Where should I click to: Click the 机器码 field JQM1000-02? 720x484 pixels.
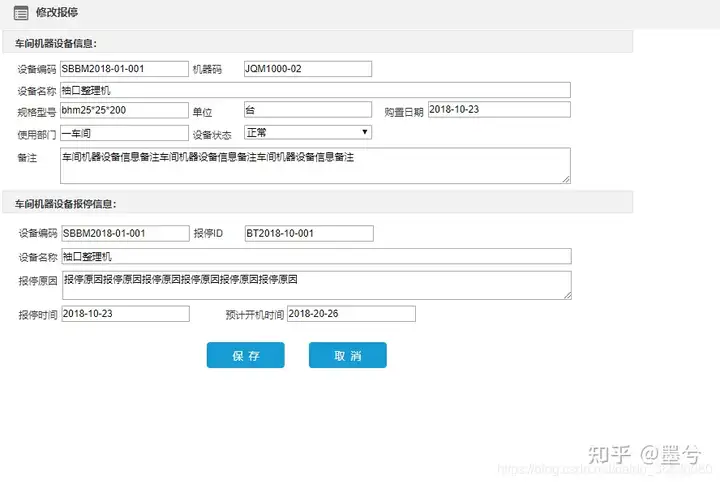point(308,69)
